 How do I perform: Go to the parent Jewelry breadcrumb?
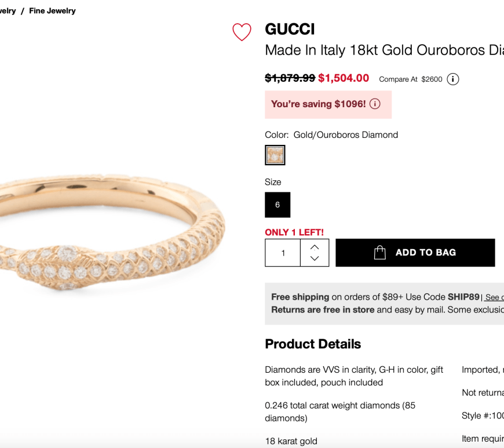coord(7,10)
